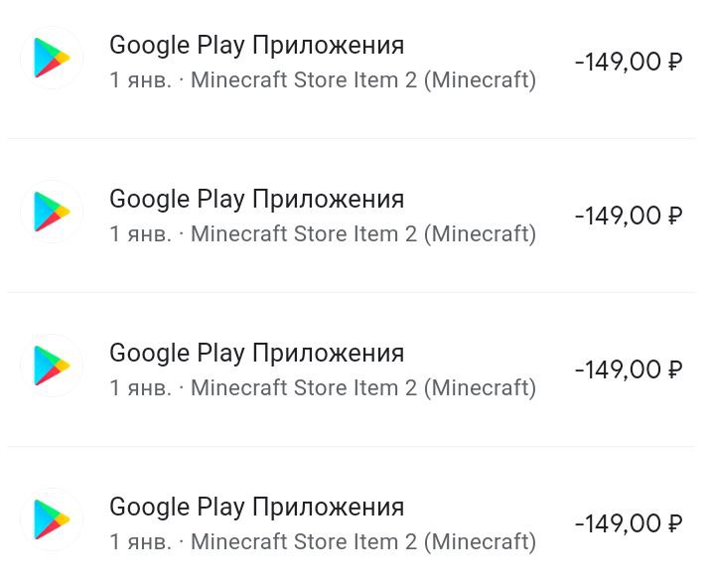This screenshot has height=588, width=709.
Task: Click 'Minecraft Store Item 2' in the first transaction
Action: [303, 79]
